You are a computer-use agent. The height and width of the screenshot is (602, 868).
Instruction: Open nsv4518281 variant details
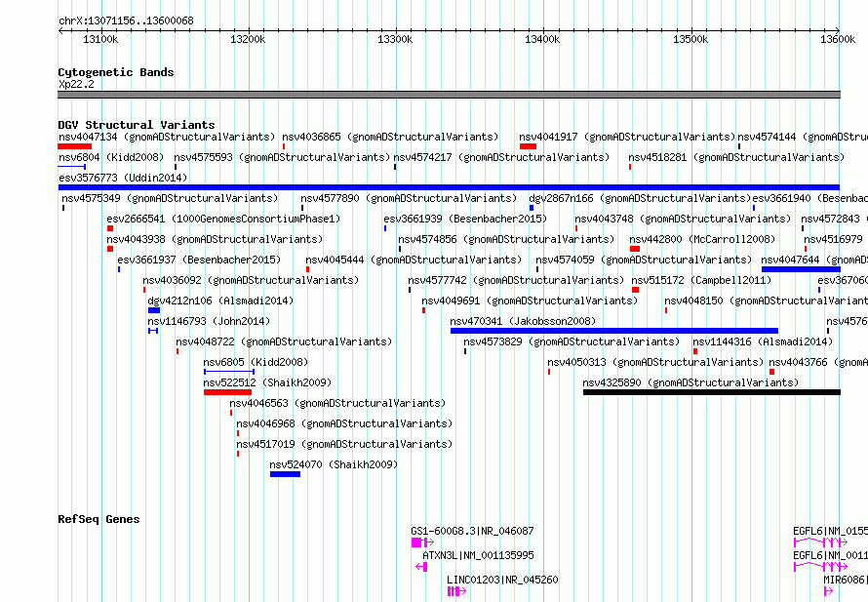point(736,157)
